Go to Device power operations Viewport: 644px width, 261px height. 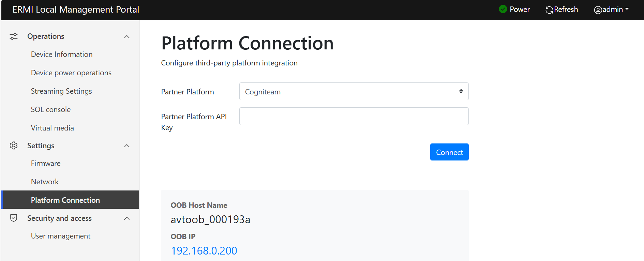pos(71,73)
